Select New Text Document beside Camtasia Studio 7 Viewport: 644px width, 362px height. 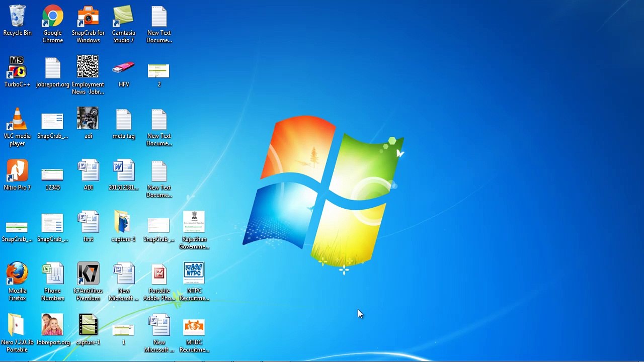coord(159,24)
